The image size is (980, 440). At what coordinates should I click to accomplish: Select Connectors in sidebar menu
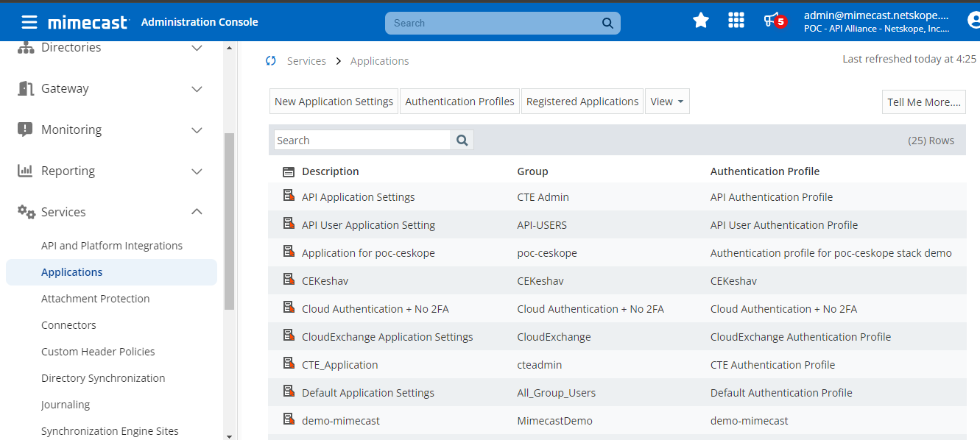tap(68, 325)
